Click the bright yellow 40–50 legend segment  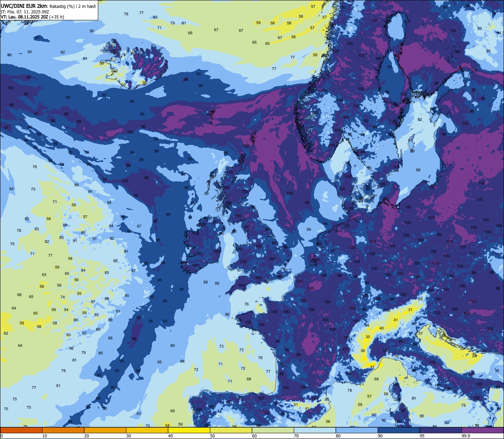(x=189, y=430)
